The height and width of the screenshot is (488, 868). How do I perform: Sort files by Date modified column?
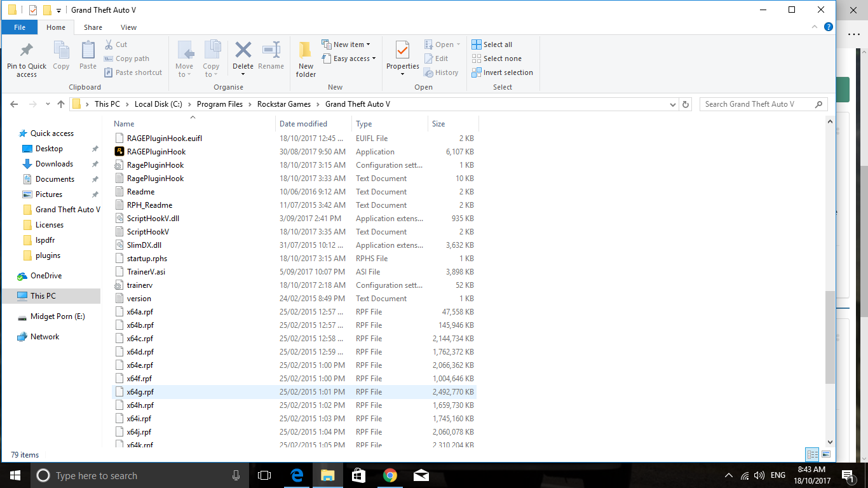click(303, 124)
